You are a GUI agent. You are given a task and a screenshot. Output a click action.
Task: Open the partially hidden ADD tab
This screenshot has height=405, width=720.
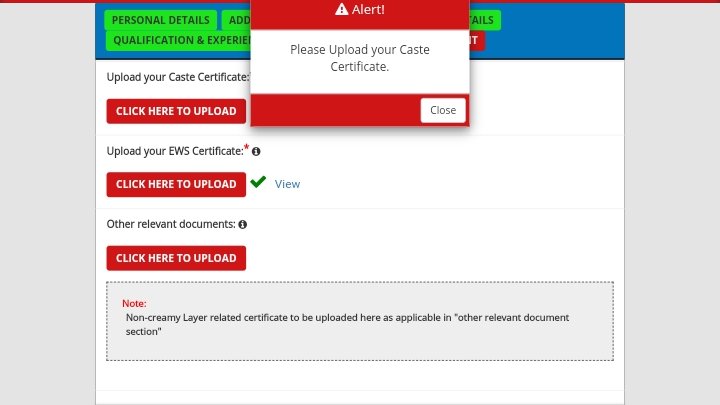coord(236,20)
